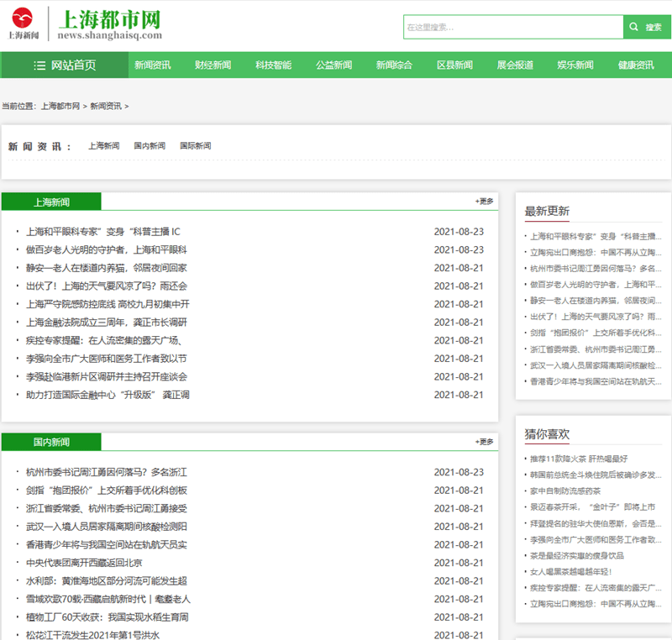Viewport: 672px width, 640px height.
Task: Click the magnifier search button
Action: point(635,27)
